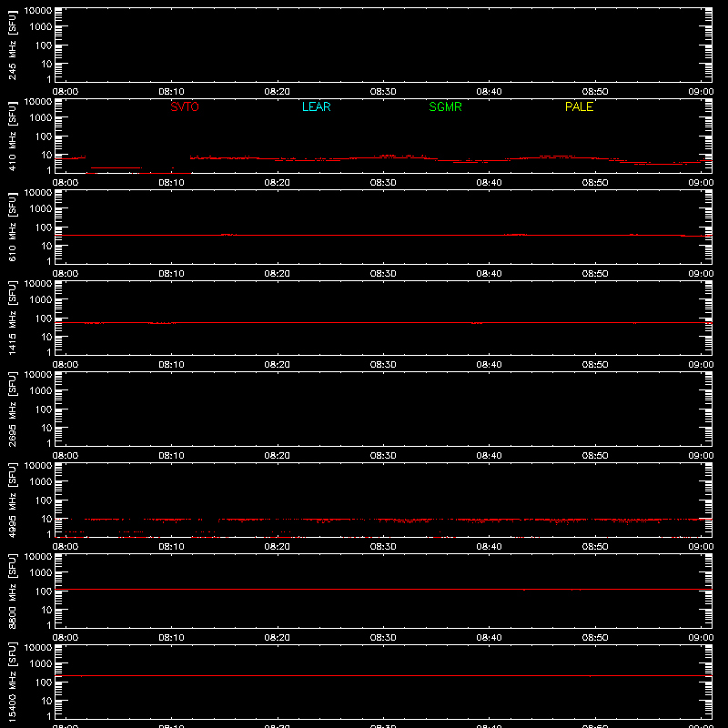Image resolution: width=728 pixels, height=728 pixels.
Task: Click the 10 tick of 1415 MHz plot
Action: point(46,337)
